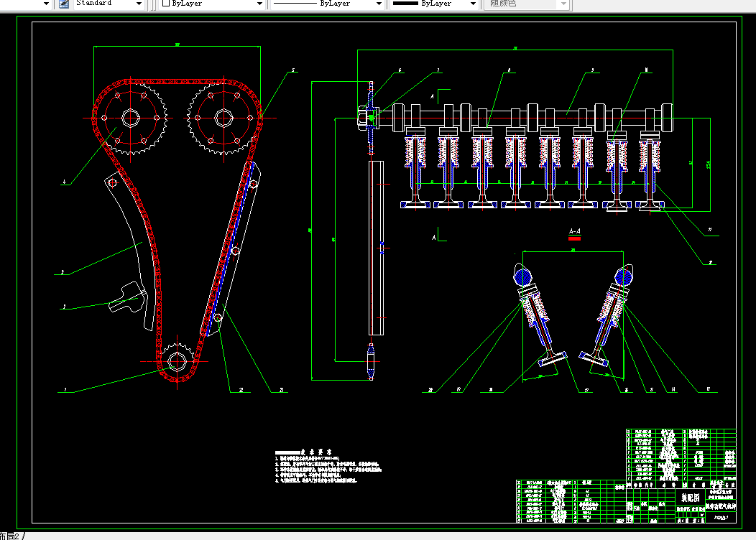Open the lineweight ByLayer dropdown
The height and width of the screenshot is (540, 756).
(473, 4)
